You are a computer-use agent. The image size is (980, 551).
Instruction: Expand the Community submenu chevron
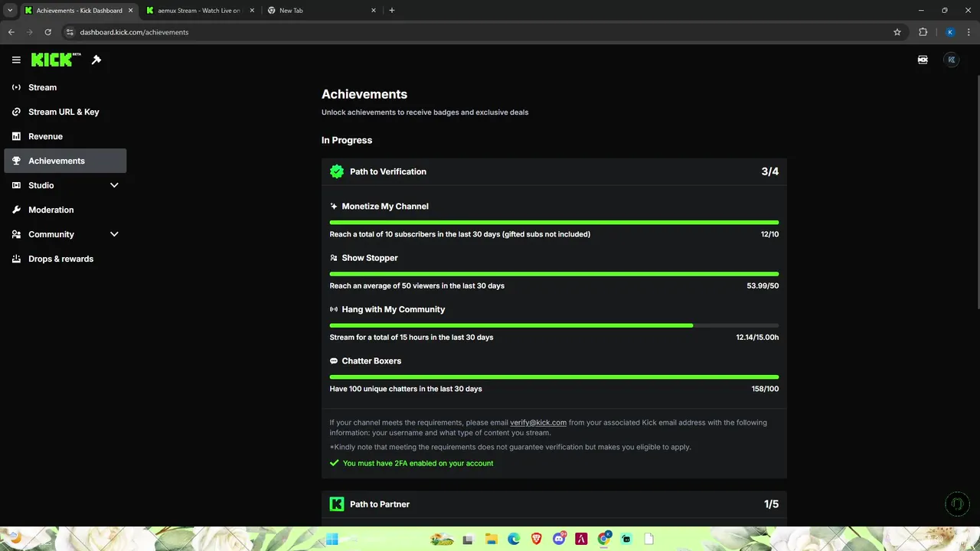(114, 234)
